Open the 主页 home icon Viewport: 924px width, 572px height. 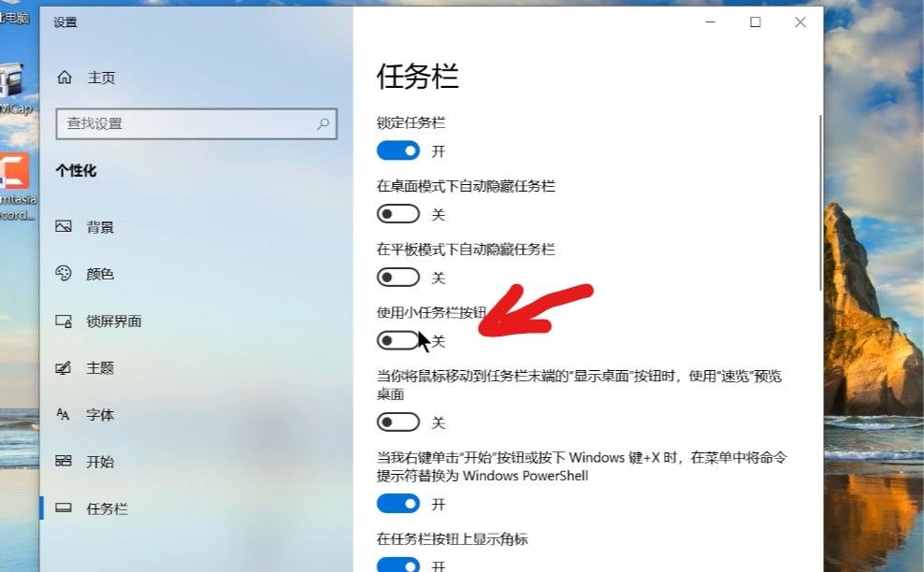point(65,78)
